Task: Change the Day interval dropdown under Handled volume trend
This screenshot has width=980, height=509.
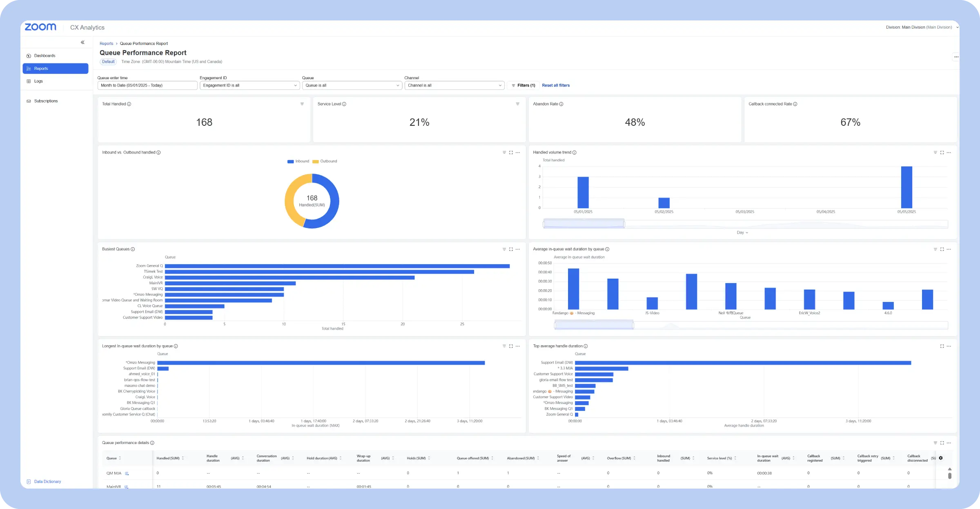Action: 742,232
